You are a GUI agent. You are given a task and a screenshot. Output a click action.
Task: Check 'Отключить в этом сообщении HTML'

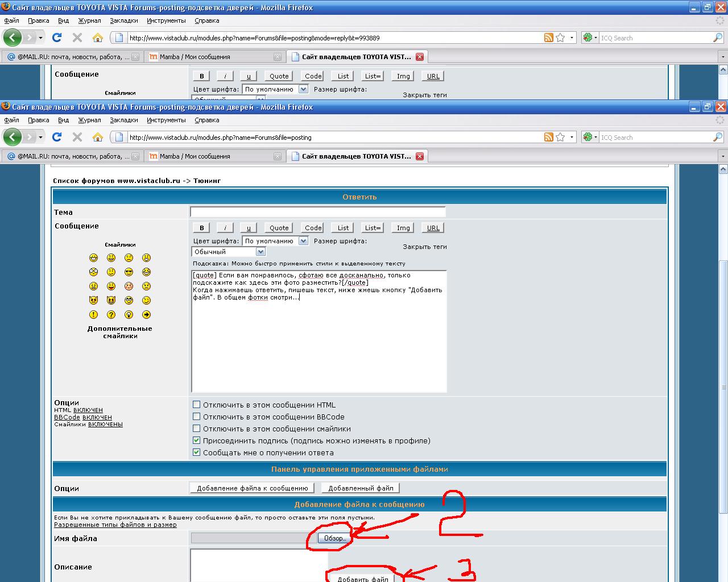(197, 405)
